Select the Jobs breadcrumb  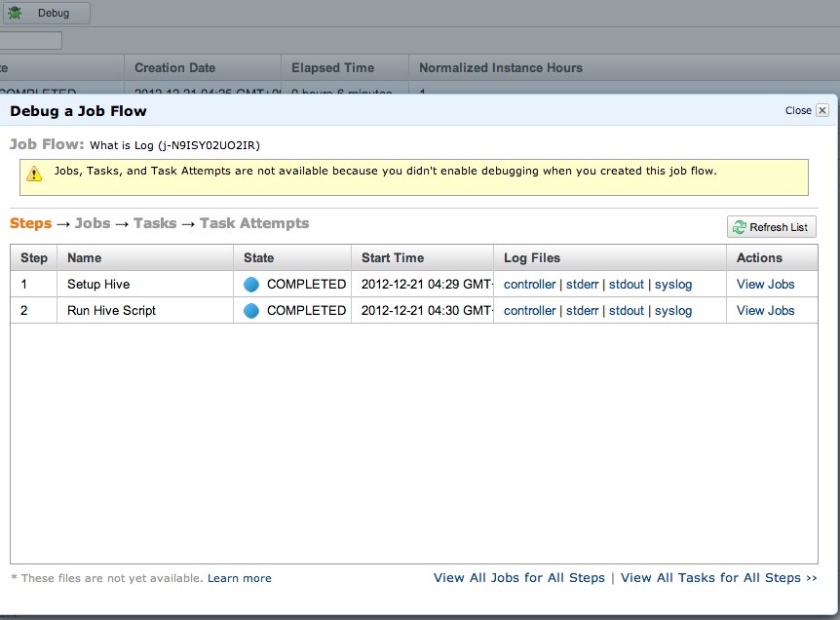point(93,223)
